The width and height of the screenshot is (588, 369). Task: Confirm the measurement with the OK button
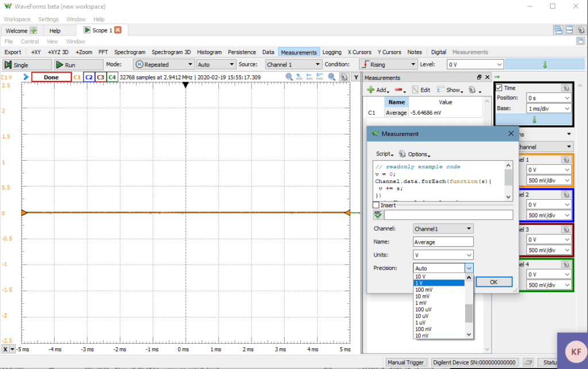[x=493, y=282]
